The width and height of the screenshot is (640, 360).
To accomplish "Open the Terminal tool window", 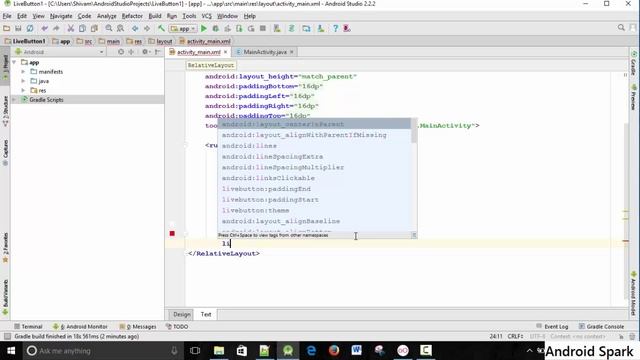I will (x=28, y=327).
